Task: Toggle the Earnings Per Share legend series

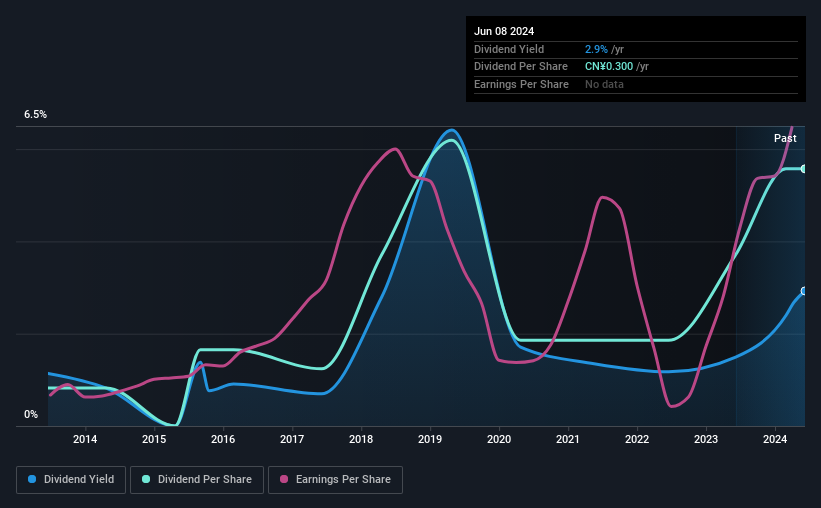Action: [x=335, y=480]
